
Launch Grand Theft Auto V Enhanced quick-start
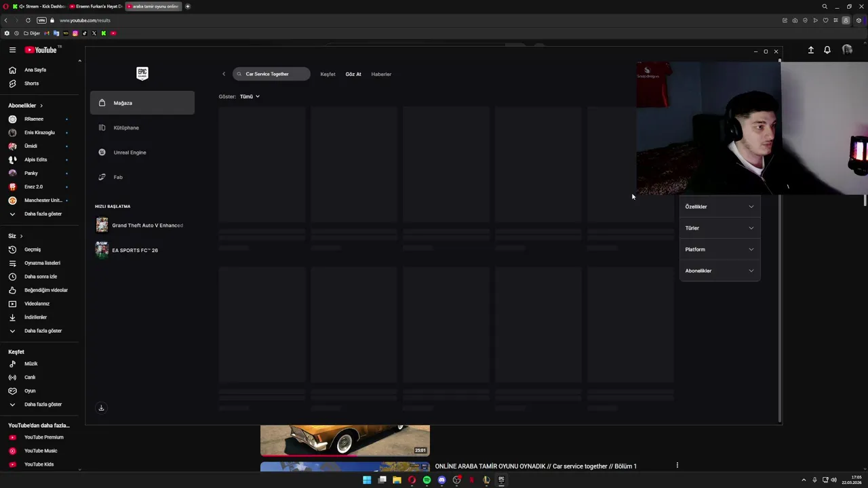142,225
